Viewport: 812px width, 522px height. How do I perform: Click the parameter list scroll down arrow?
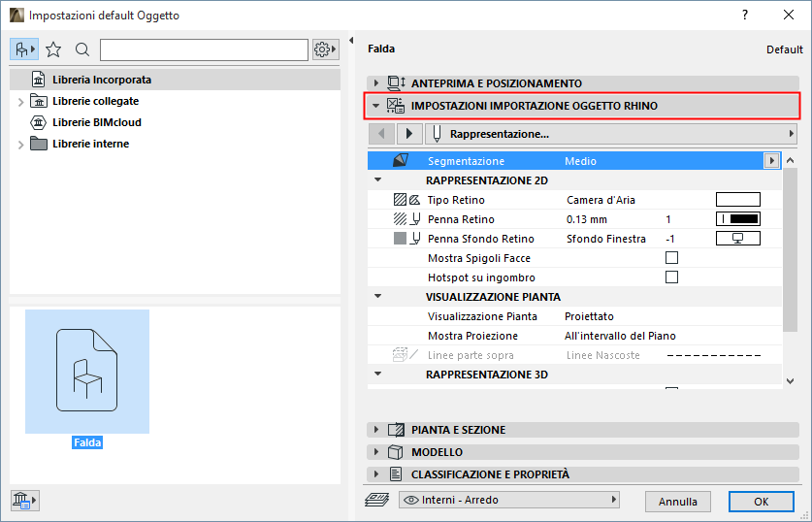tap(790, 381)
